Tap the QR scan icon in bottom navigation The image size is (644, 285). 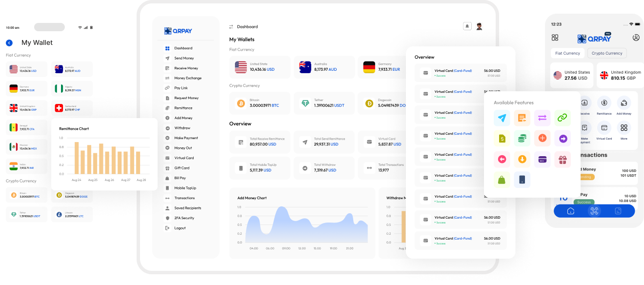point(594,211)
